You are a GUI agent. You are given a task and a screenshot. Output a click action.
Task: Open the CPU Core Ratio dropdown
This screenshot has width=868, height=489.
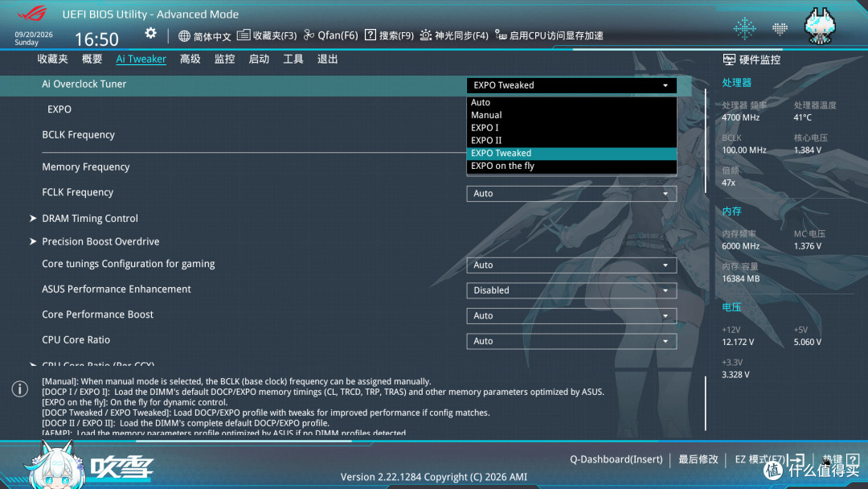coord(571,341)
